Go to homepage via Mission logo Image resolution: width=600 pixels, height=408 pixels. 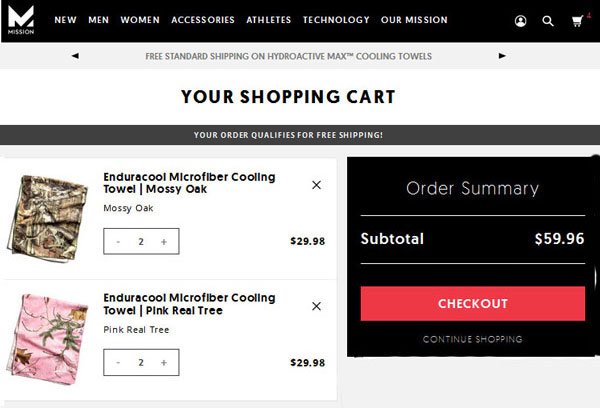pos(21,21)
